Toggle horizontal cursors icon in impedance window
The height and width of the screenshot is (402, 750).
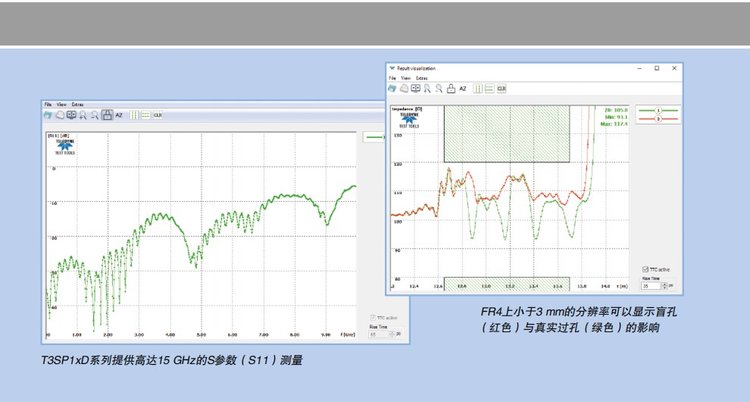[x=489, y=88]
